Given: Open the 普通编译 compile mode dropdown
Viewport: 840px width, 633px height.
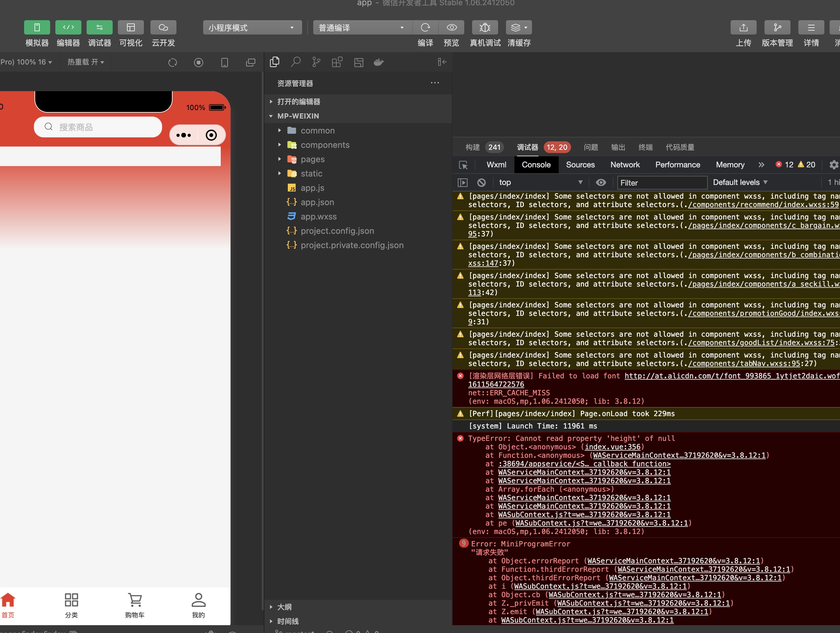Looking at the screenshot, I should pos(362,27).
